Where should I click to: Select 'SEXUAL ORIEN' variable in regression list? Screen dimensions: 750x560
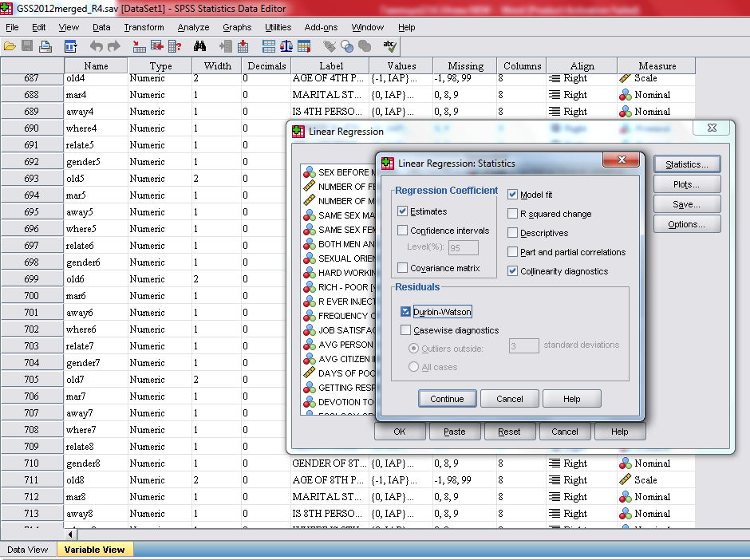point(338,258)
